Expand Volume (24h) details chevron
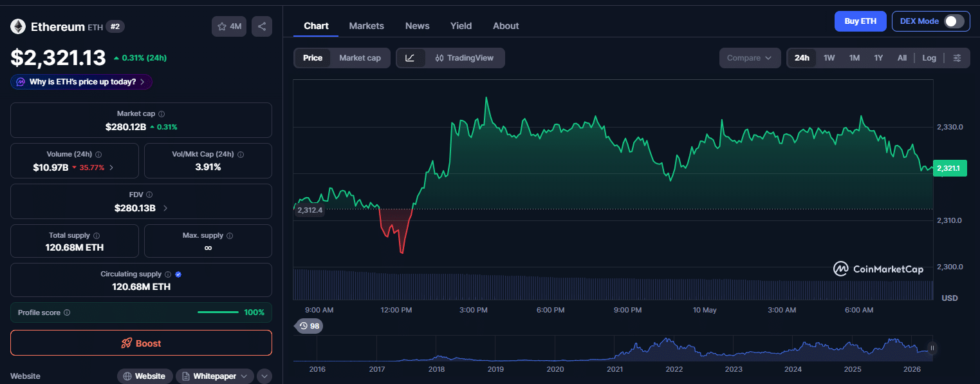Image resolution: width=980 pixels, height=384 pixels. tap(111, 168)
